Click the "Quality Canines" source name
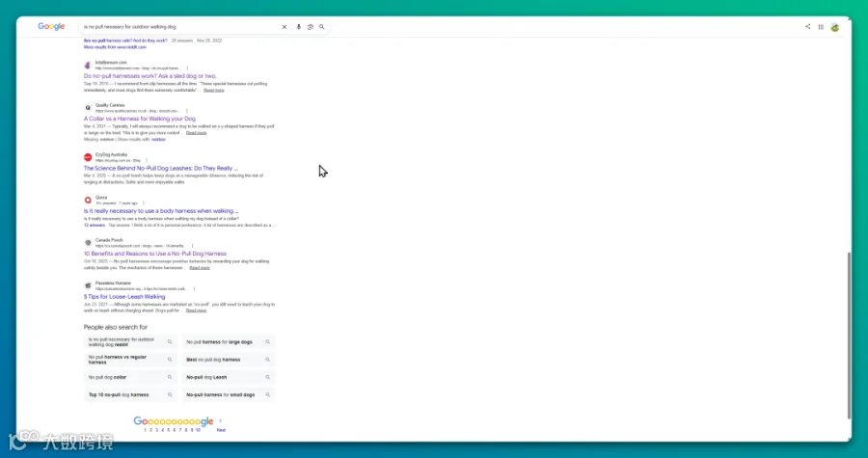The height and width of the screenshot is (458, 868). point(110,105)
